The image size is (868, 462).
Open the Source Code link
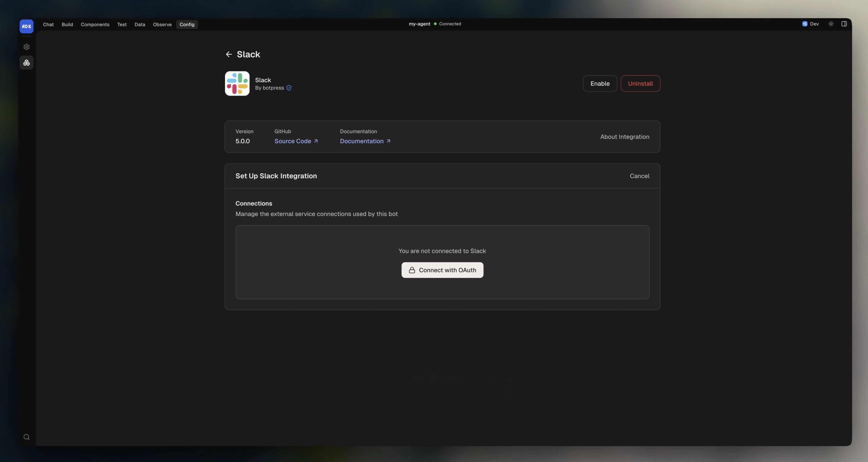click(x=296, y=141)
